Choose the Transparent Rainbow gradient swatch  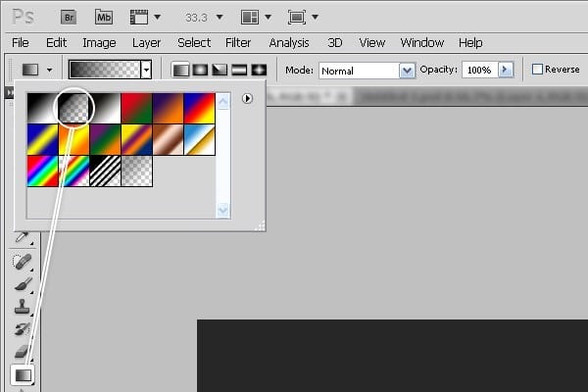[73, 171]
